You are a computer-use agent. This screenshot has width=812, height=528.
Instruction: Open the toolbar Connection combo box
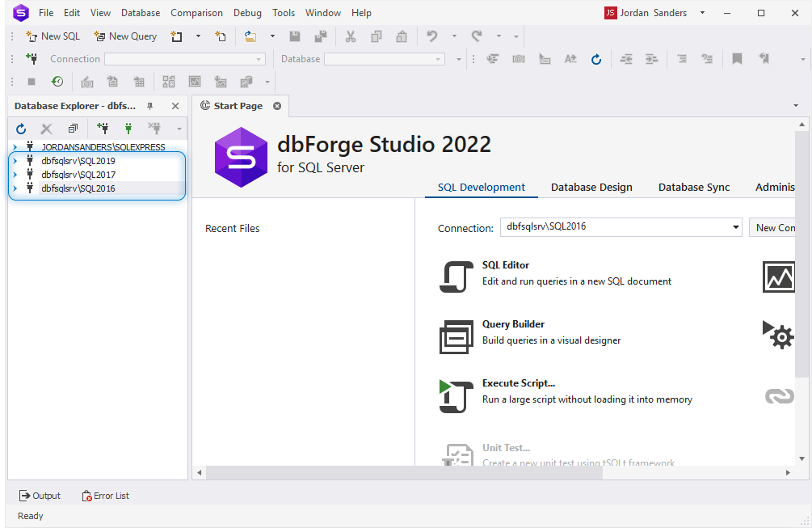point(185,59)
